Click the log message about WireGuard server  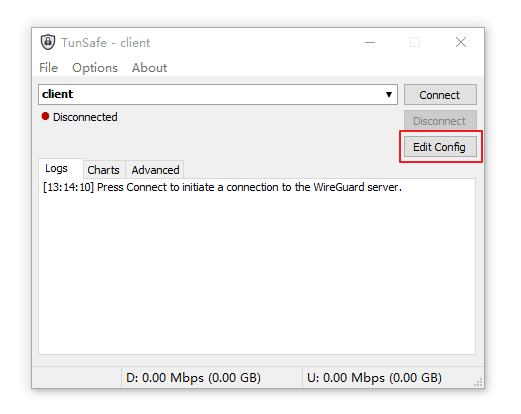222,187
